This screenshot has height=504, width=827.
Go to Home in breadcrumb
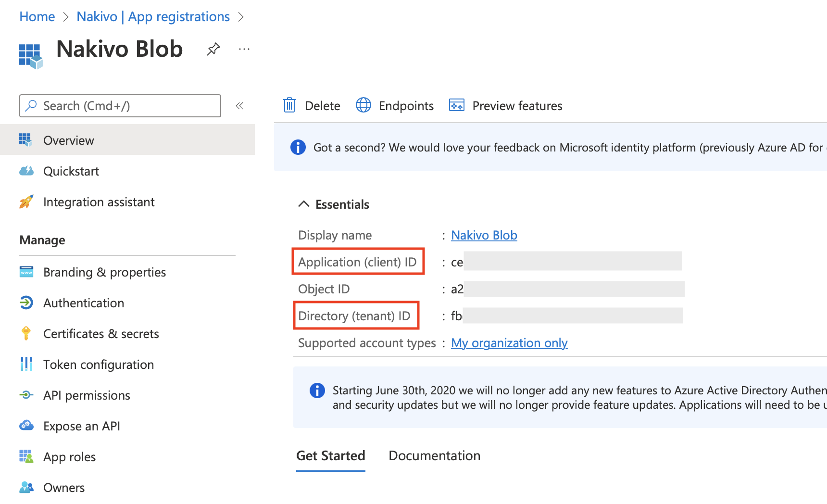coord(37,17)
